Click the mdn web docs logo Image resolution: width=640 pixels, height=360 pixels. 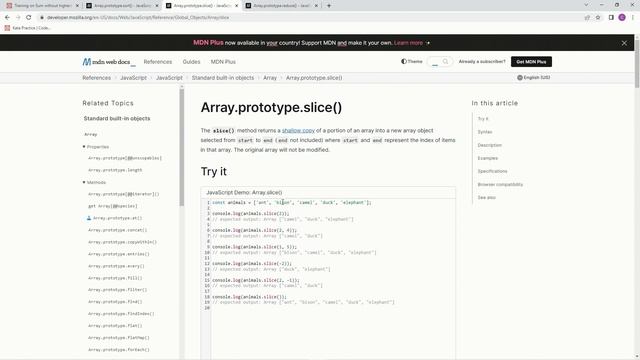click(x=109, y=62)
